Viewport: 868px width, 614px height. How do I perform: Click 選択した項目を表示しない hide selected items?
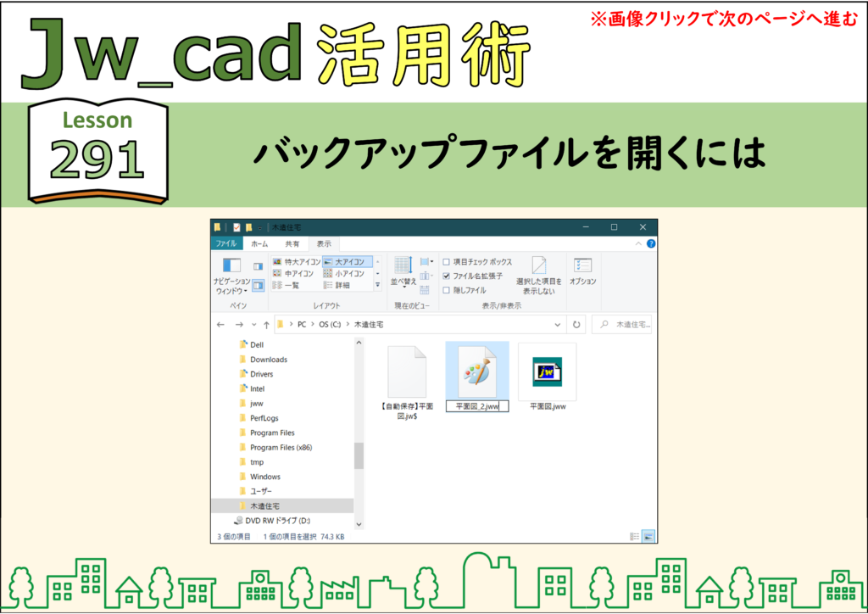(x=538, y=275)
